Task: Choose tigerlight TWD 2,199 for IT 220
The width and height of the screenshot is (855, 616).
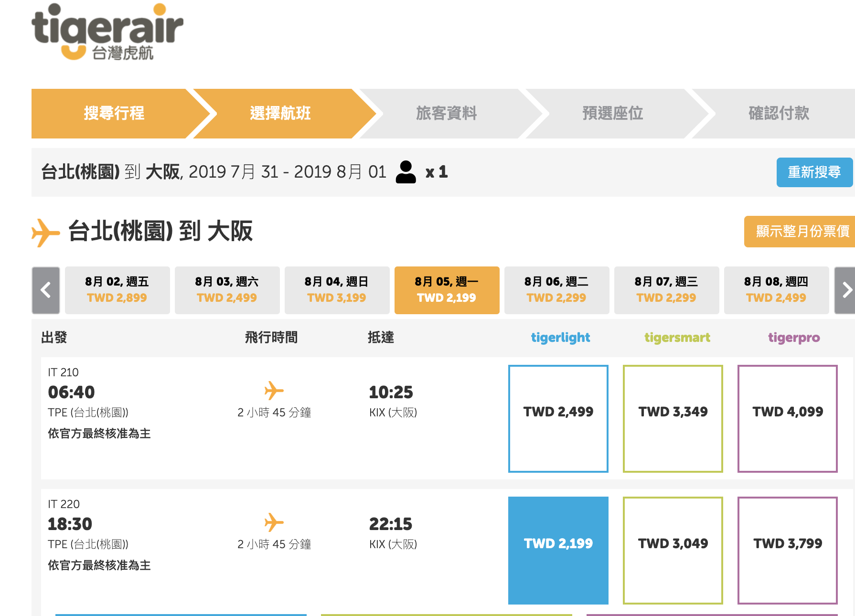Action: (x=558, y=551)
